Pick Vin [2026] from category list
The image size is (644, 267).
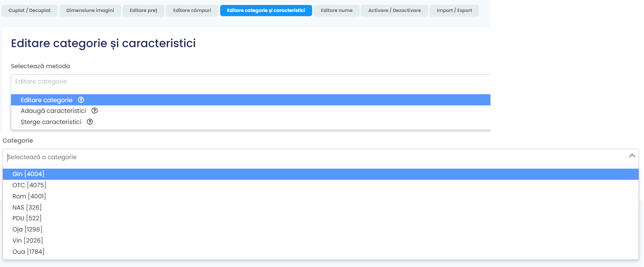321,241
